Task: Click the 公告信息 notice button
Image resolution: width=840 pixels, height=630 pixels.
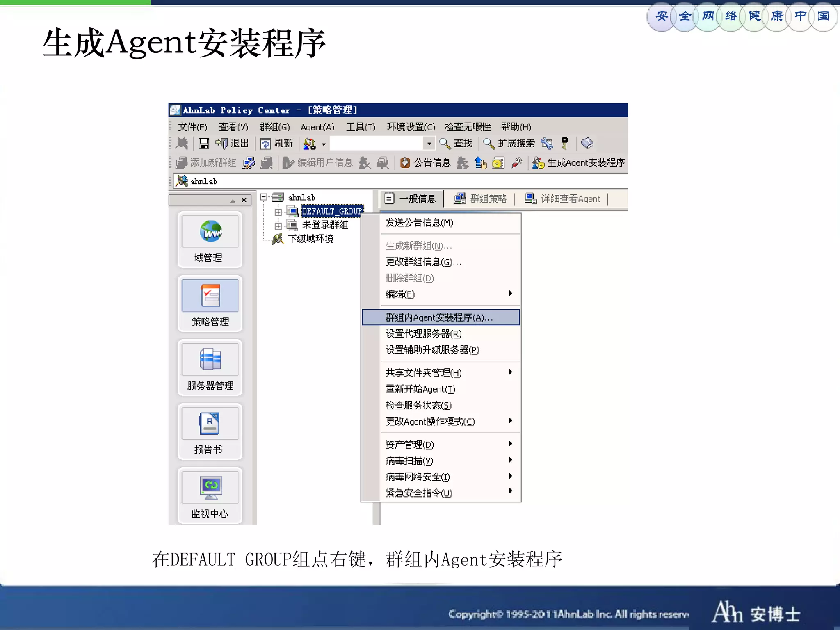Action: click(425, 163)
